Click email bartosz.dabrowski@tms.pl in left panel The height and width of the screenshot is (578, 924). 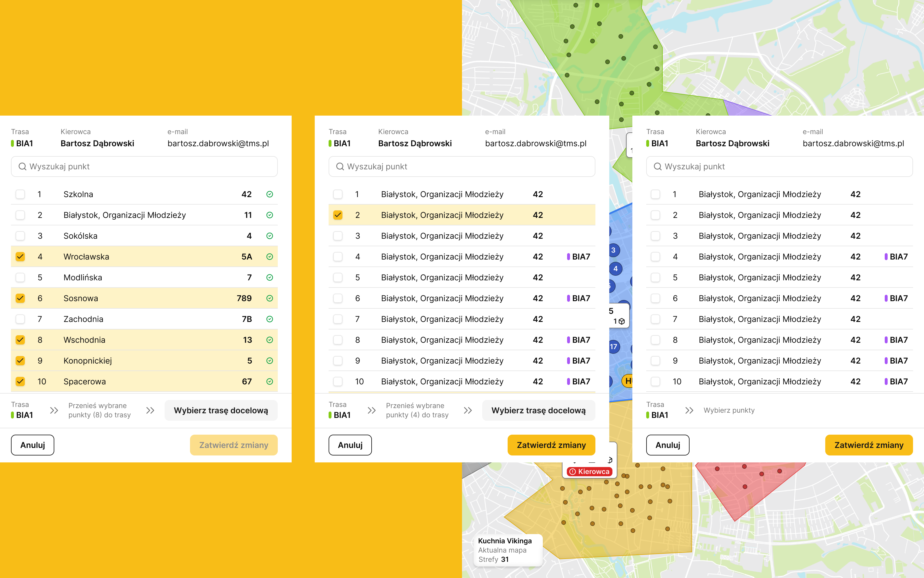[218, 144]
